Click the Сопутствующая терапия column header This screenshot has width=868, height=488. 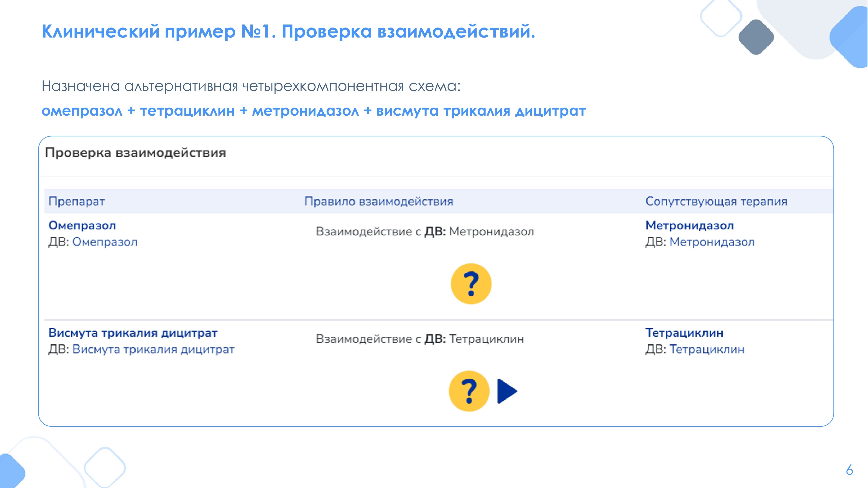tap(716, 201)
